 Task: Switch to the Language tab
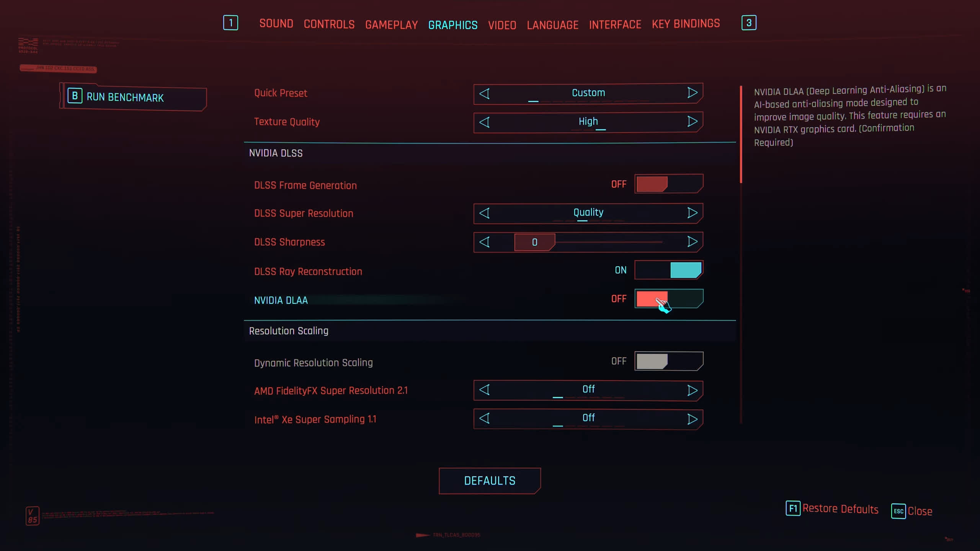[x=552, y=25]
